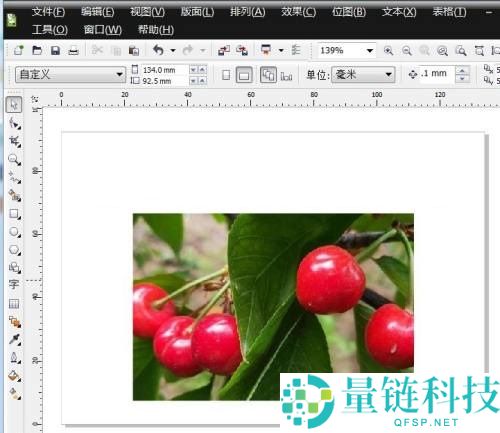500x433 pixels.
Task: Select the Zoom tool in toolbox
Action: click(14, 159)
